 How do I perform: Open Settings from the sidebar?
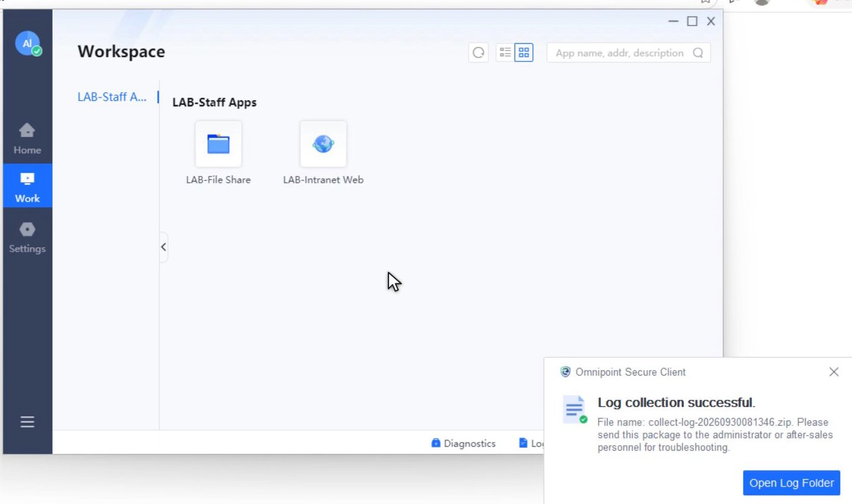click(x=28, y=237)
